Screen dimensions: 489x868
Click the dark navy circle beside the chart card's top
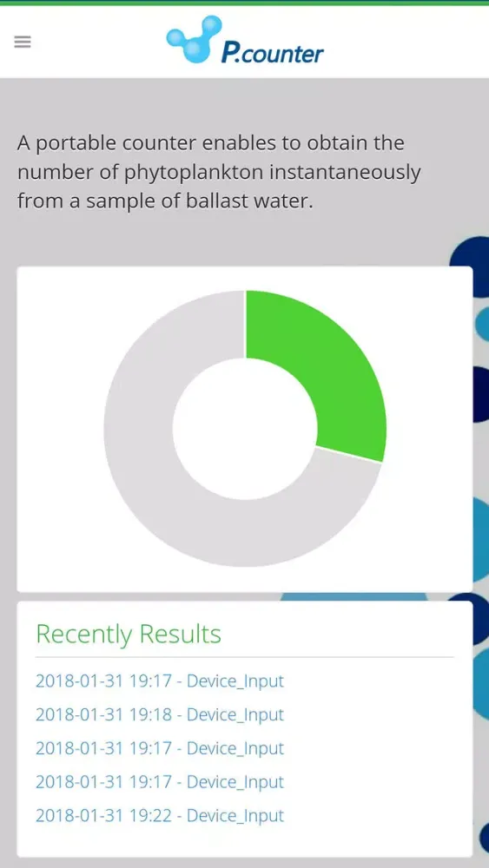(471, 260)
